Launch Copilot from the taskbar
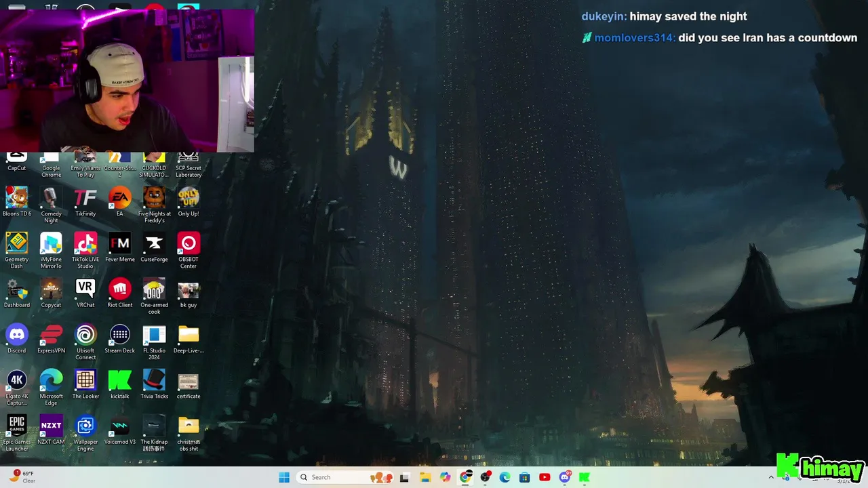This screenshot has width=868, height=488. pyautogui.click(x=445, y=477)
